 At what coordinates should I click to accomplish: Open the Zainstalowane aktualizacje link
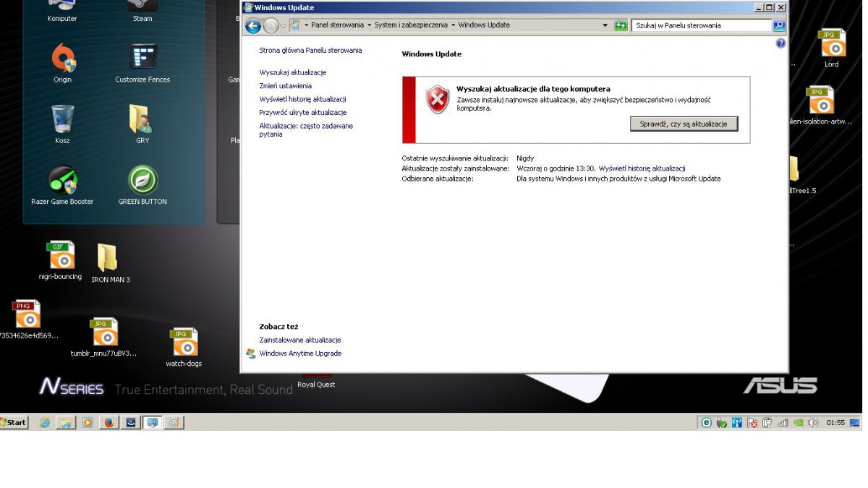point(300,341)
